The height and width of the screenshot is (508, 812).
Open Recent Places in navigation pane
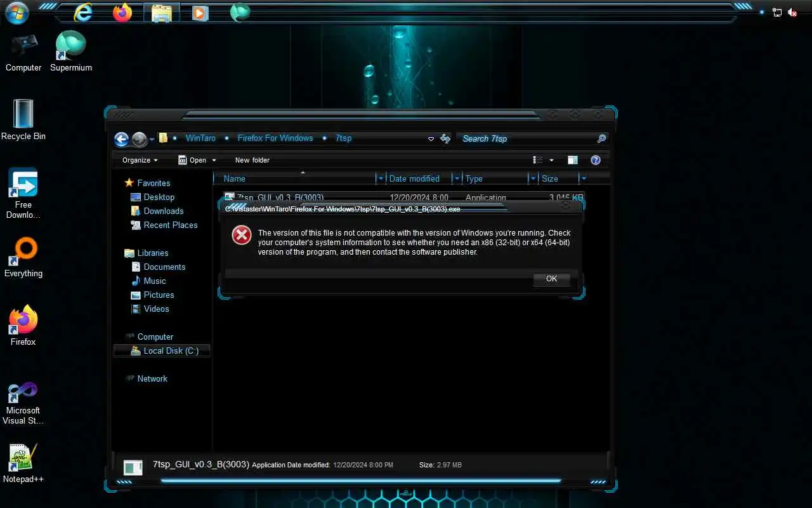click(x=170, y=225)
